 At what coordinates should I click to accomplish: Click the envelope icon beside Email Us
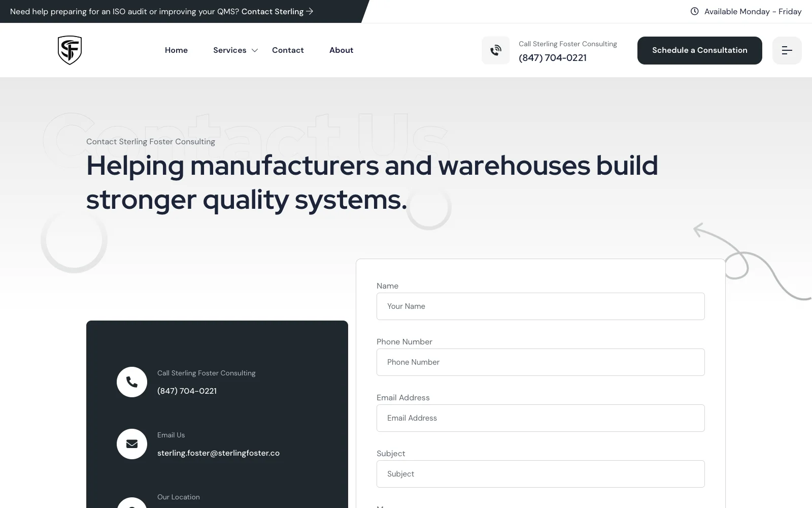point(132,444)
